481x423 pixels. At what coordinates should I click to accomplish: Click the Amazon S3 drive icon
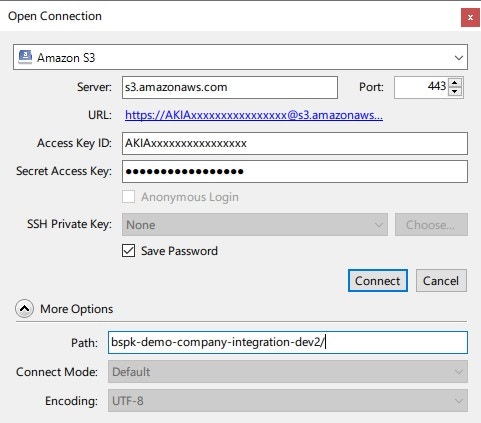[25, 57]
